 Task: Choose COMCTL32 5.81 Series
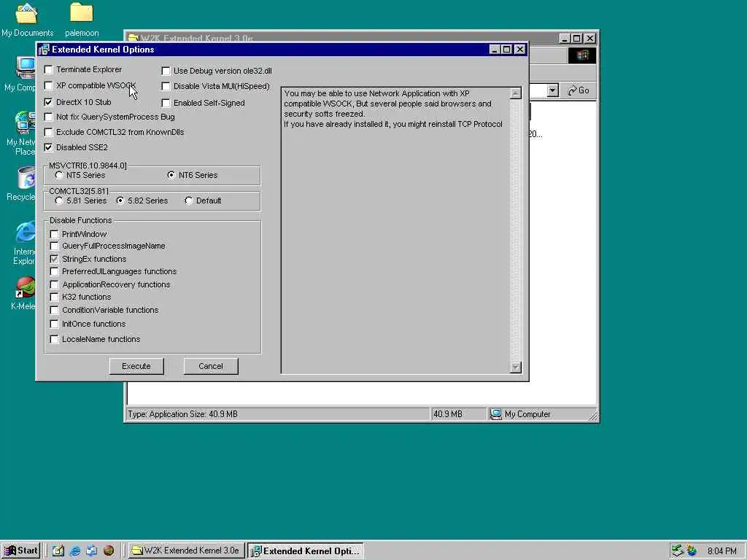click(x=58, y=201)
